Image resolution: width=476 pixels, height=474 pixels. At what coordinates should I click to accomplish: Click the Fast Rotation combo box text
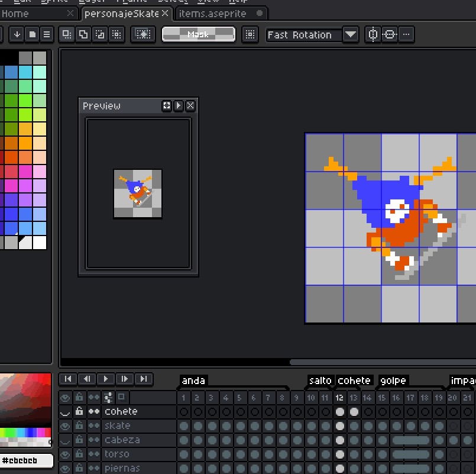click(x=304, y=35)
